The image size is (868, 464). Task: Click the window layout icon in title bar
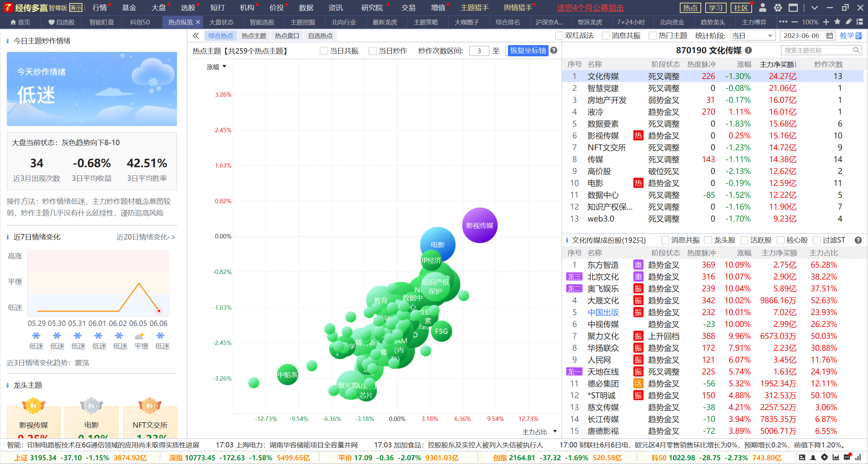click(x=793, y=7)
